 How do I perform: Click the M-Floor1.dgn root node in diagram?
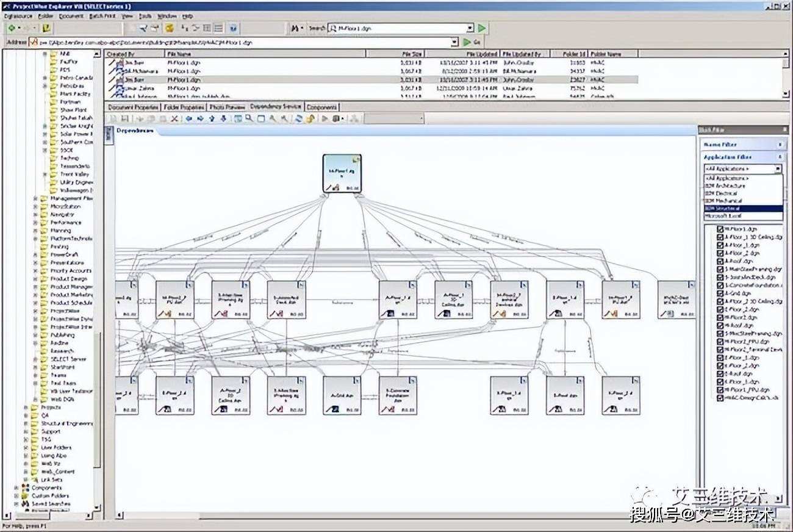[342, 174]
